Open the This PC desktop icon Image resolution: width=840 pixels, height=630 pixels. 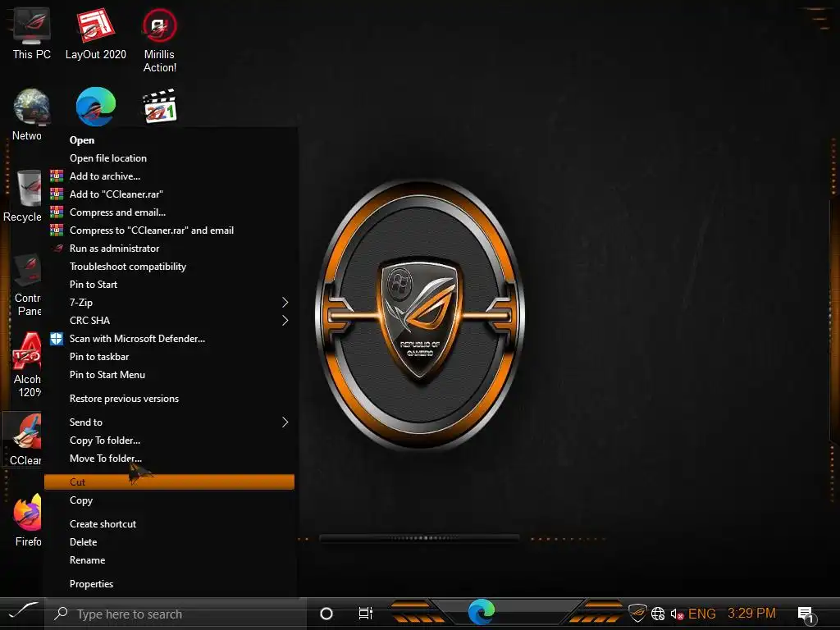(x=32, y=34)
